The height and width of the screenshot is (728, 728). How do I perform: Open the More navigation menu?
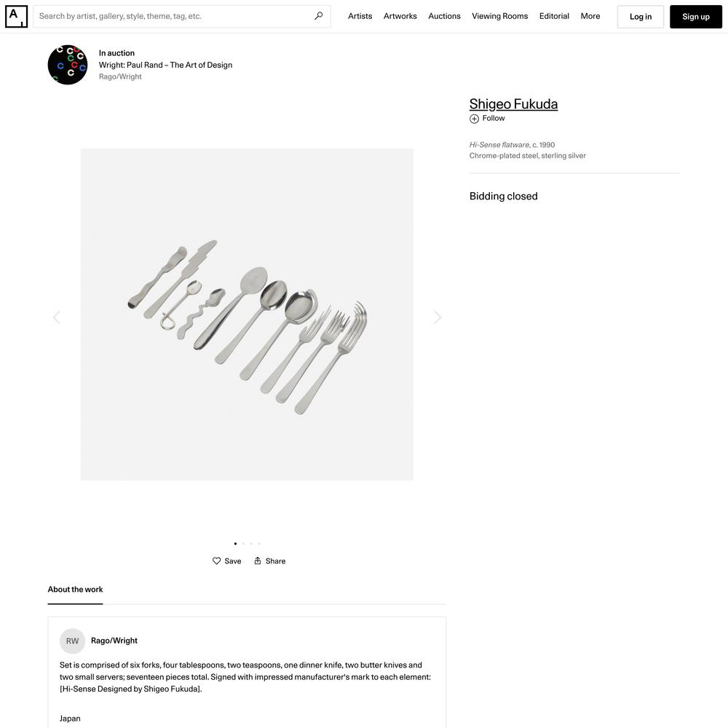point(590,16)
